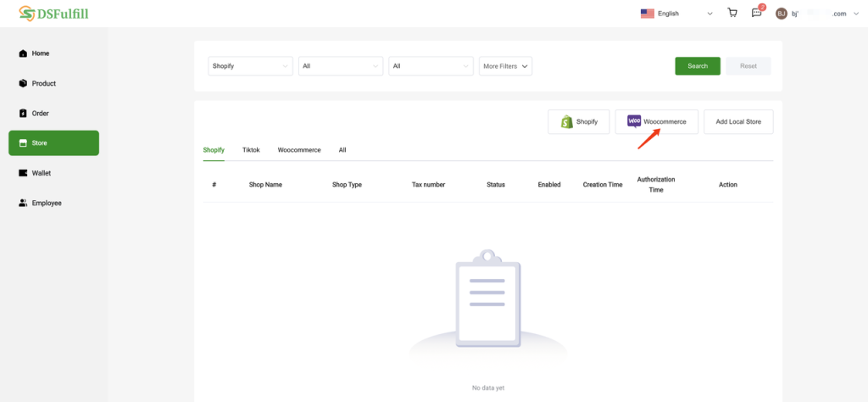Open the shopping cart icon
This screenshot has width=868, height=402.
tap(732, 13)
